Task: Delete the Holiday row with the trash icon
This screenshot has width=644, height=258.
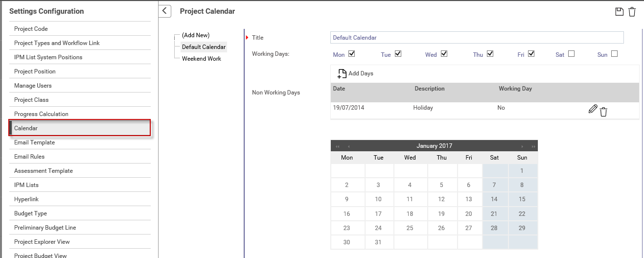Action: 603,112
